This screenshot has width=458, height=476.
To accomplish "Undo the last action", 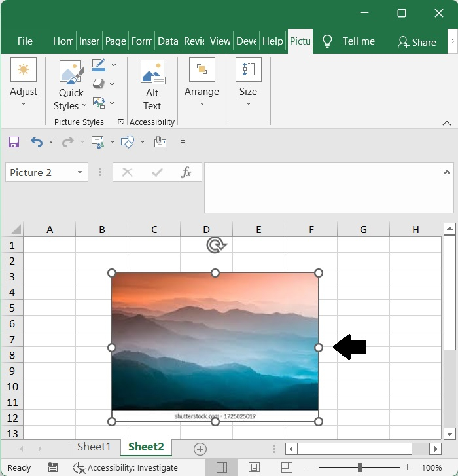I will [x=37, y=142].
